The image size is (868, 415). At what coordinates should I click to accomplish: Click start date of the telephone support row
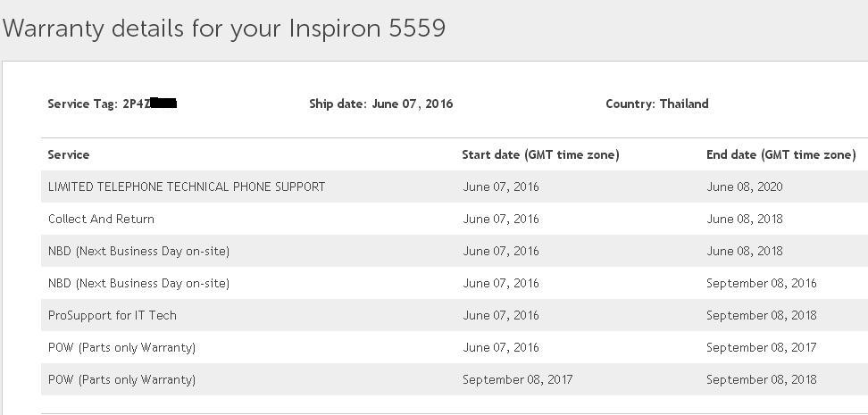point(500,187)
